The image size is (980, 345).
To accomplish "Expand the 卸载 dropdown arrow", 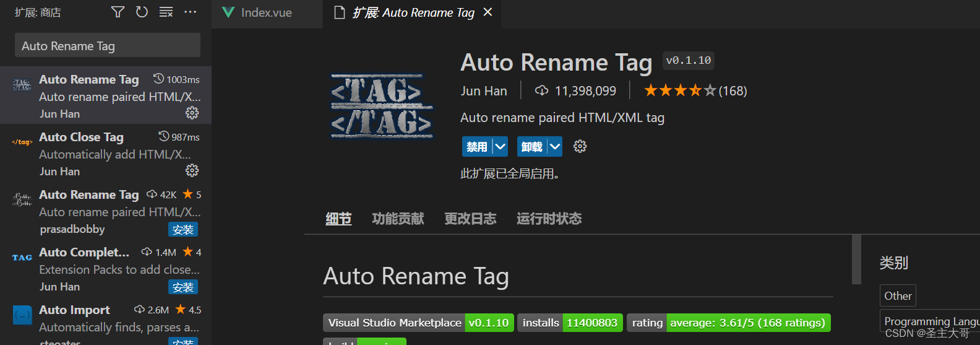I will 555,146.
